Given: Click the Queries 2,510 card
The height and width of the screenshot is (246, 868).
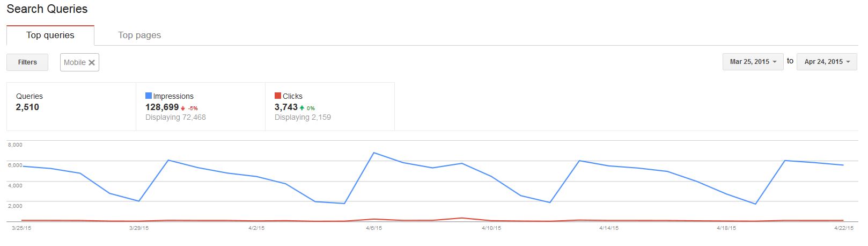Looking at the screenshot, I should tap(71, 106).
